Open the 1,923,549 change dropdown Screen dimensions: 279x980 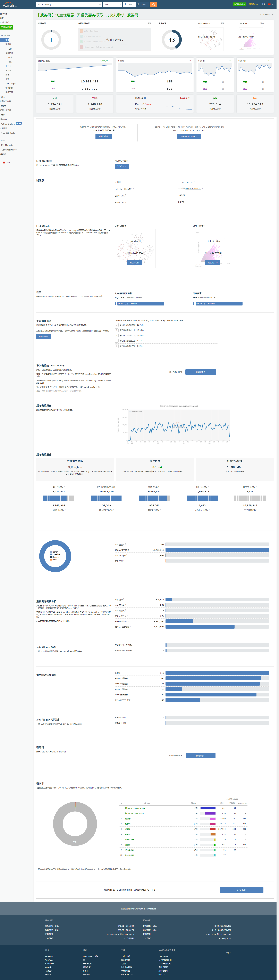[x=186, y=98]
